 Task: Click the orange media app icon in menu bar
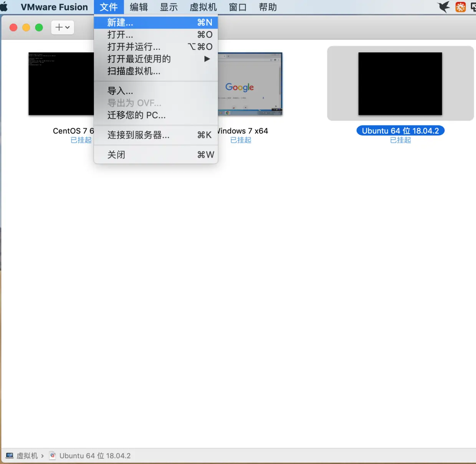pos(460,7)
